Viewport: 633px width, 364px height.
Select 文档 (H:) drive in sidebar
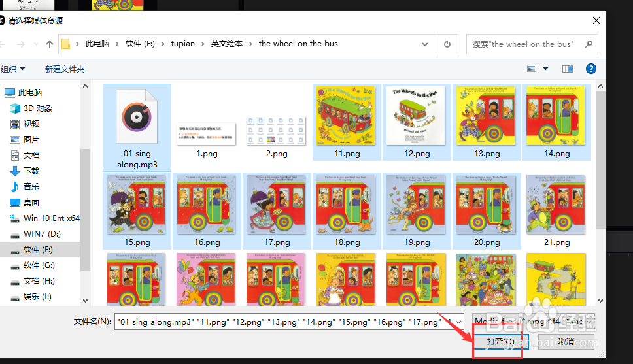click(32, 281)
